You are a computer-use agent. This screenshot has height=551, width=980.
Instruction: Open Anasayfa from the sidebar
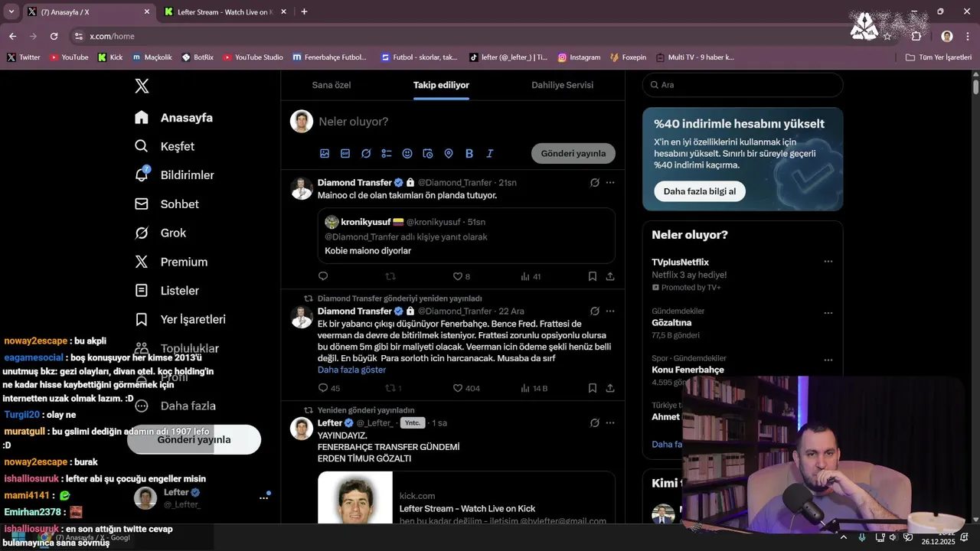pos(174,118)
